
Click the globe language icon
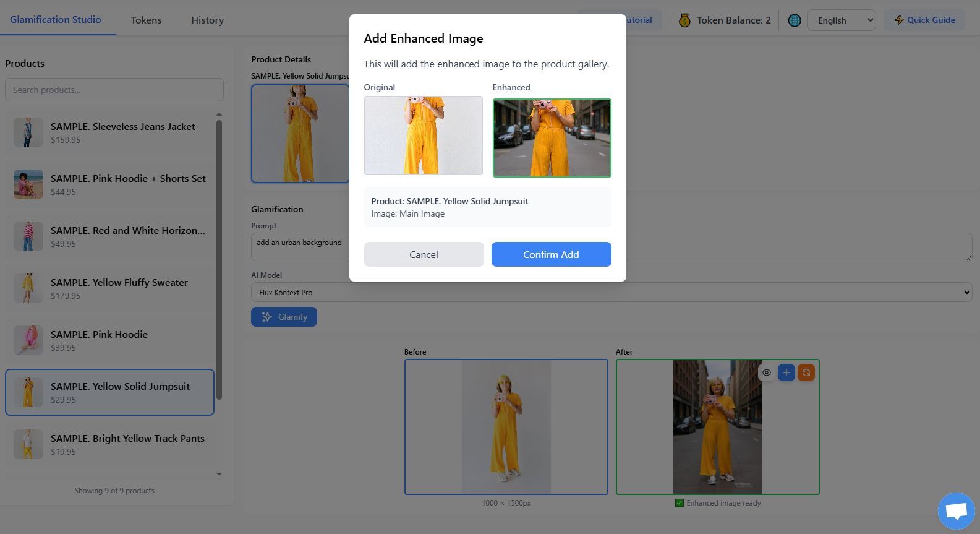pos(795,20)
